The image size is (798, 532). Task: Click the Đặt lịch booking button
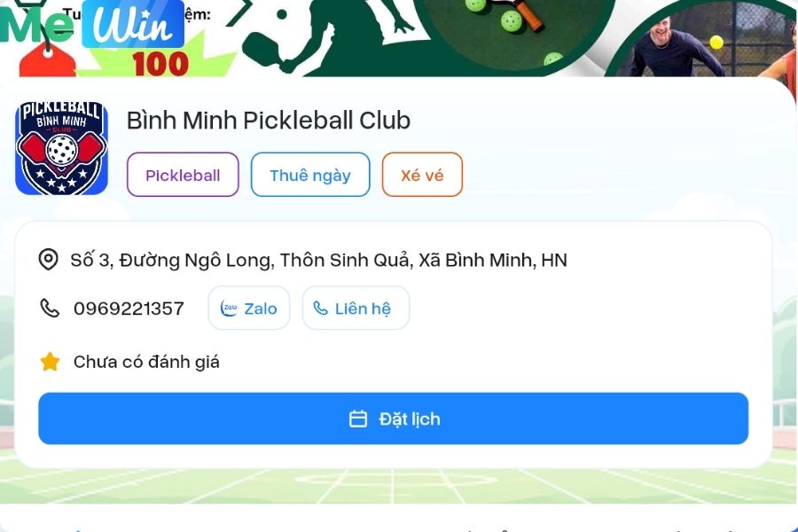coord(394,419)
